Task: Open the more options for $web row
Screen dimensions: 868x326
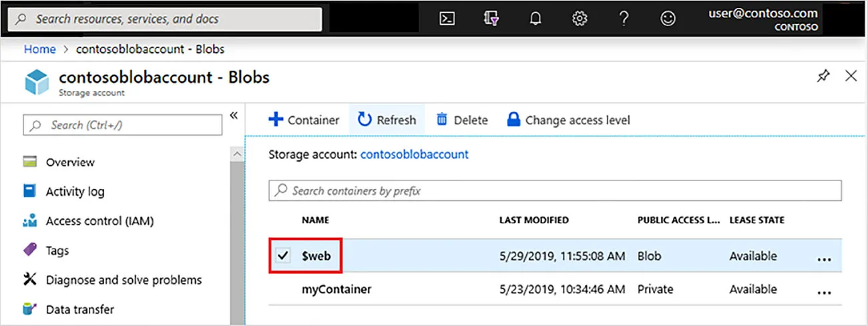Action: [825, 258]
